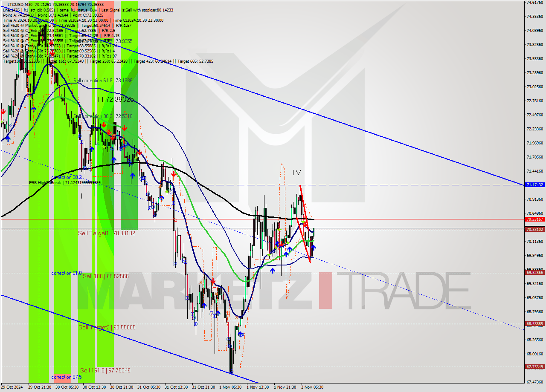Click the '31 Oct 21:30' time label

(203, 387)
